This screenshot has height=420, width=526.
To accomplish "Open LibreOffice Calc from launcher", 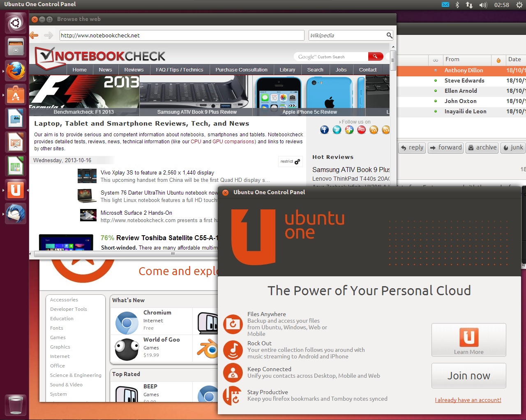I will click(16, 166).
